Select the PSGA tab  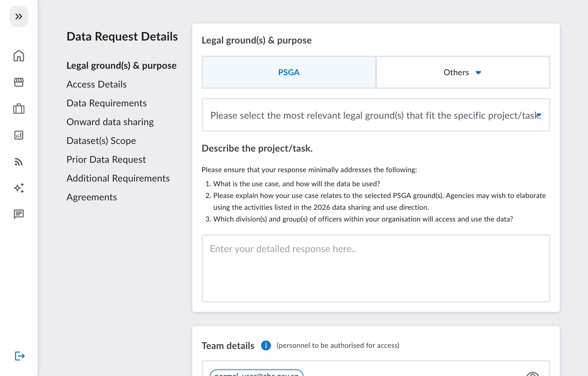(289, 72)
